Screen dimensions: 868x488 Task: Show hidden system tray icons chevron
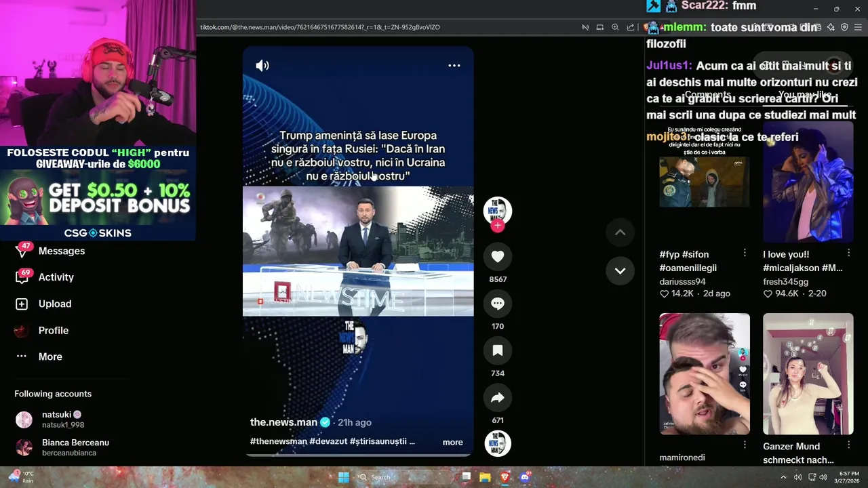click(x=783, y=477)
